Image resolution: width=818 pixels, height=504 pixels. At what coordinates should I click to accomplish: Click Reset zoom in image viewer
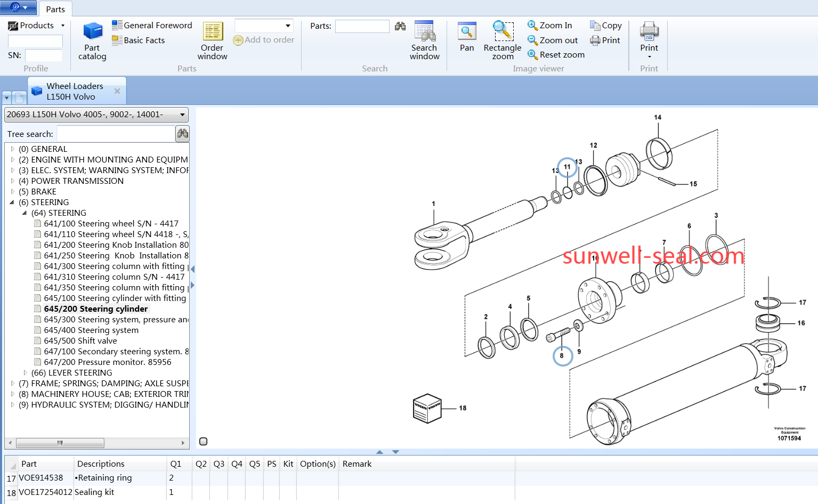point(556,55)
